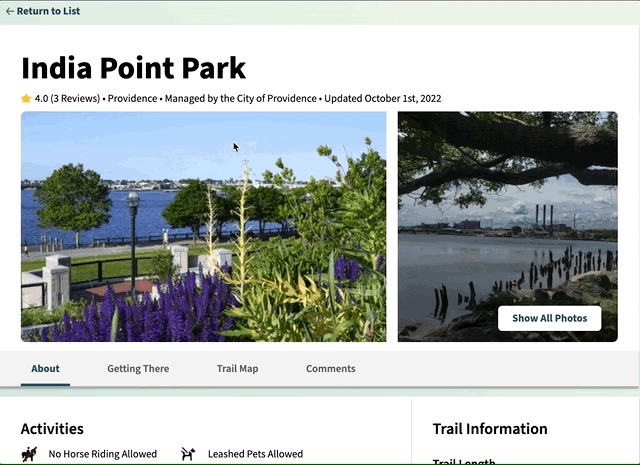Select the Trail Map tab

click(x=237, y=368)
